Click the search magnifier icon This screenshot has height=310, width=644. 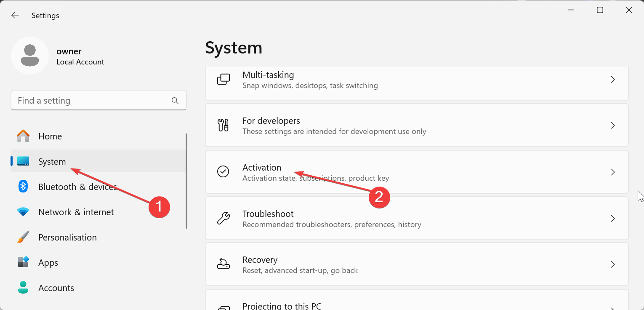coord(175,101)
